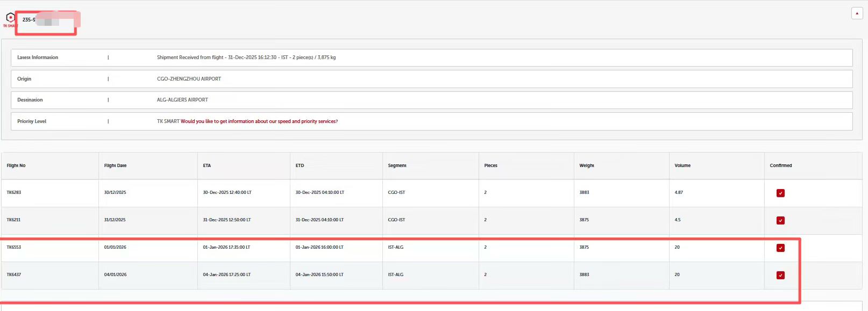Click the Weight column header
This screenshot has width=868, height=311.
coord(587,165)
